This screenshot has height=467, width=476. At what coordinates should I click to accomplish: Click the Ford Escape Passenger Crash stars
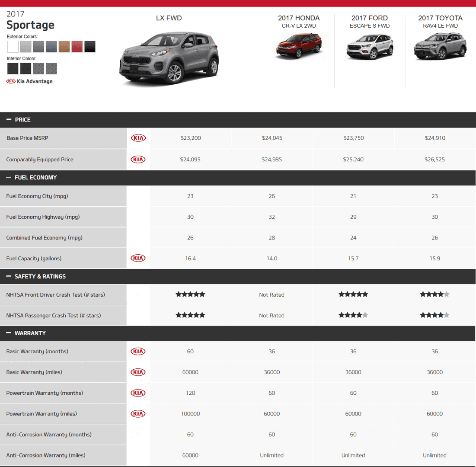coord(353,315)
